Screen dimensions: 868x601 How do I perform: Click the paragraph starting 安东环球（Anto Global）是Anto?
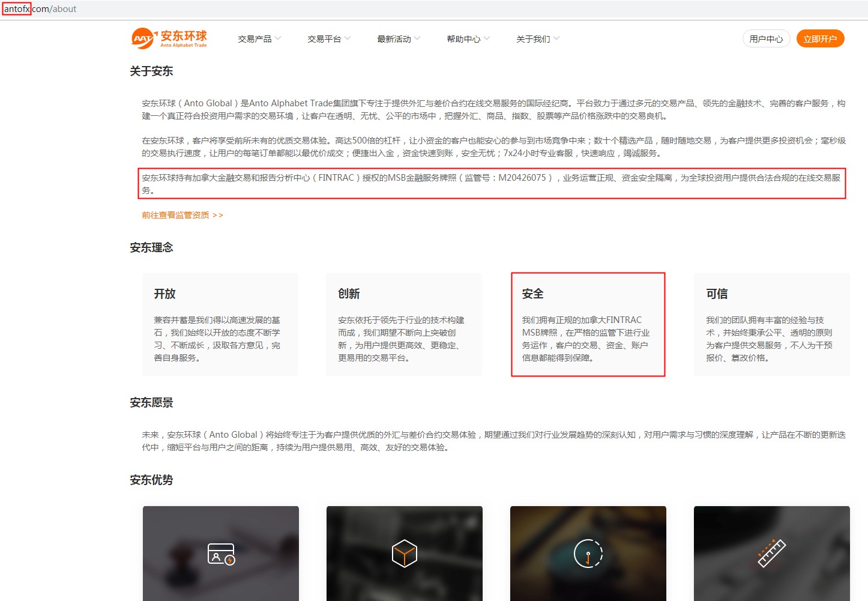point(493,109)
